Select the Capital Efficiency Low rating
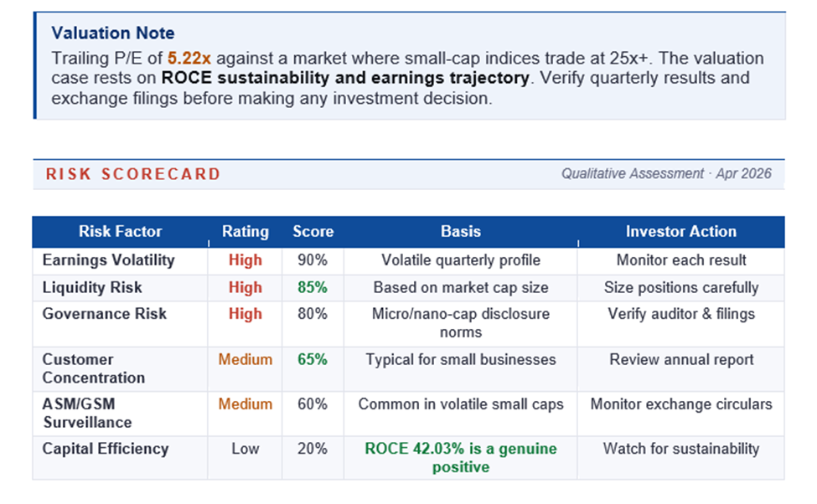 click(x=246, y=449)
